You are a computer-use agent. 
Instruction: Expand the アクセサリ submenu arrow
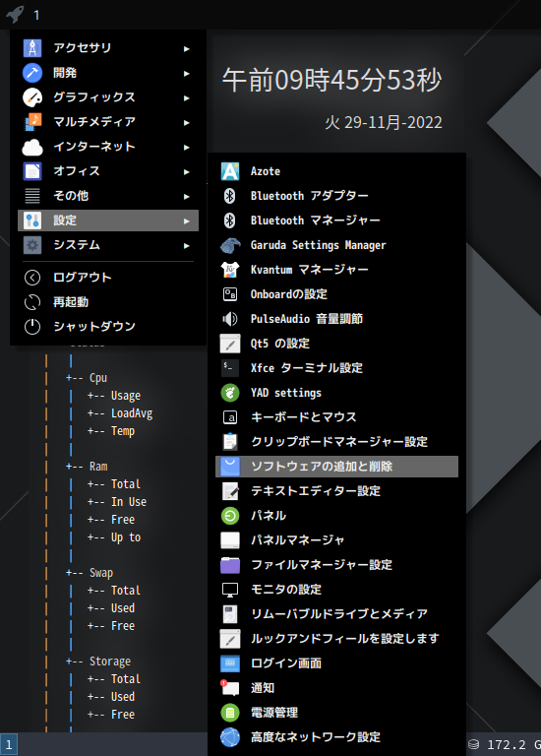187,48
